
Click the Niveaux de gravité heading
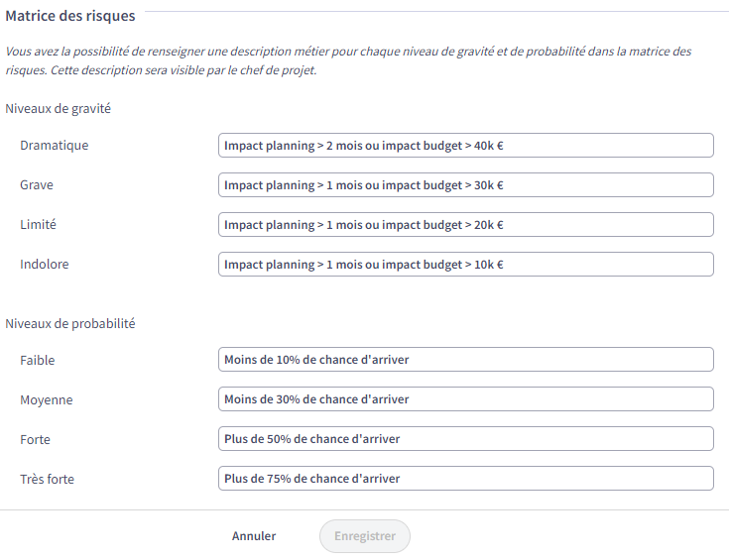coord(59,109)
